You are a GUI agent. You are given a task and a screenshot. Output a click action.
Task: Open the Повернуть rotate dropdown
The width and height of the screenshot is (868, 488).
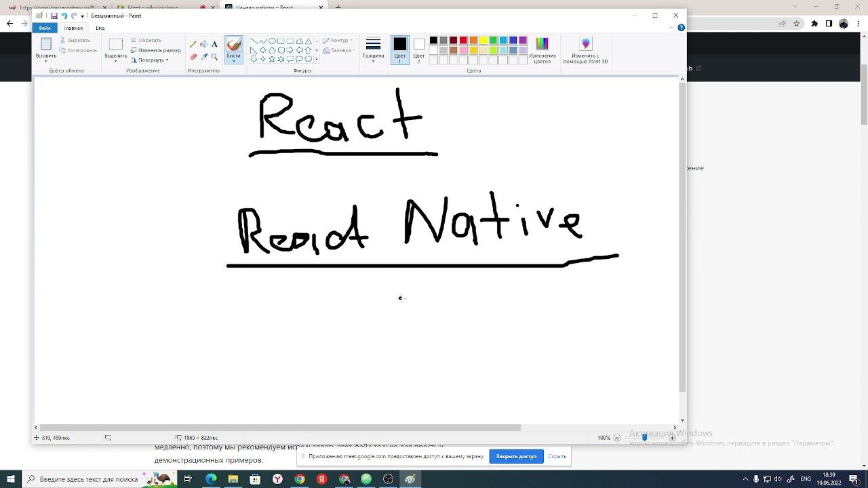click(x=149, y=60)
